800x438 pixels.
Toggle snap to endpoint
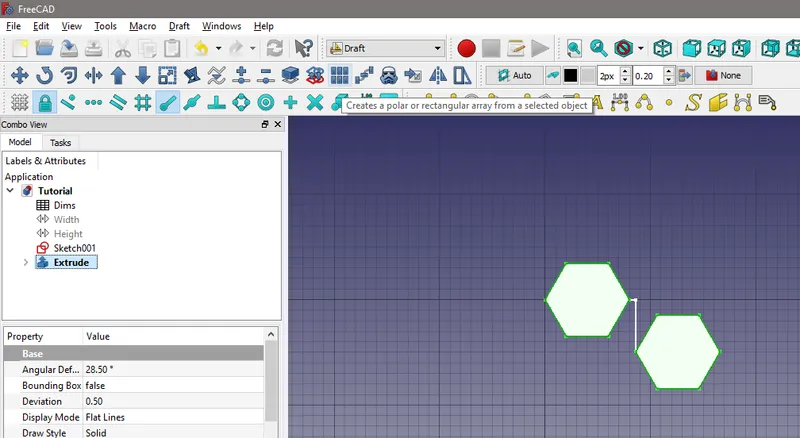[x=168, y=102]
